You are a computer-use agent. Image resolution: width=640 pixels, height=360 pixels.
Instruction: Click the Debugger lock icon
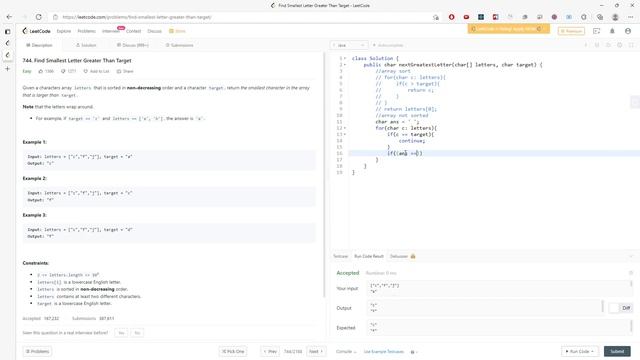[413, 256]
